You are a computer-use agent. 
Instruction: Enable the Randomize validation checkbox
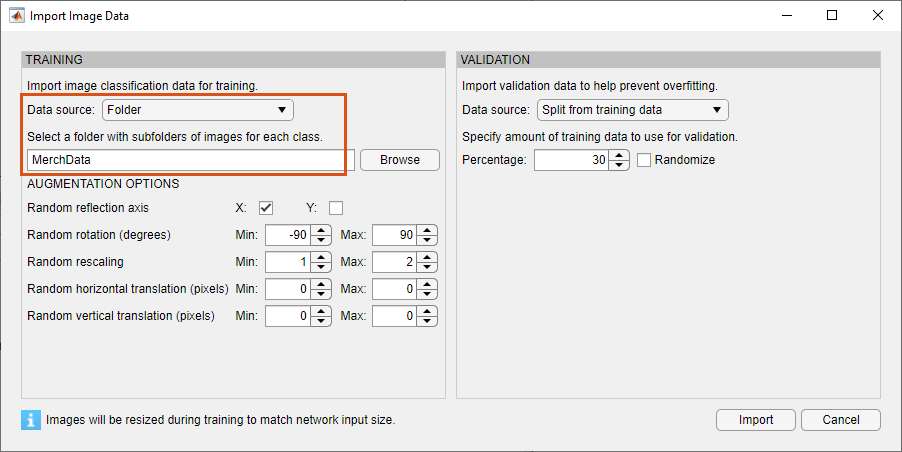644,160
